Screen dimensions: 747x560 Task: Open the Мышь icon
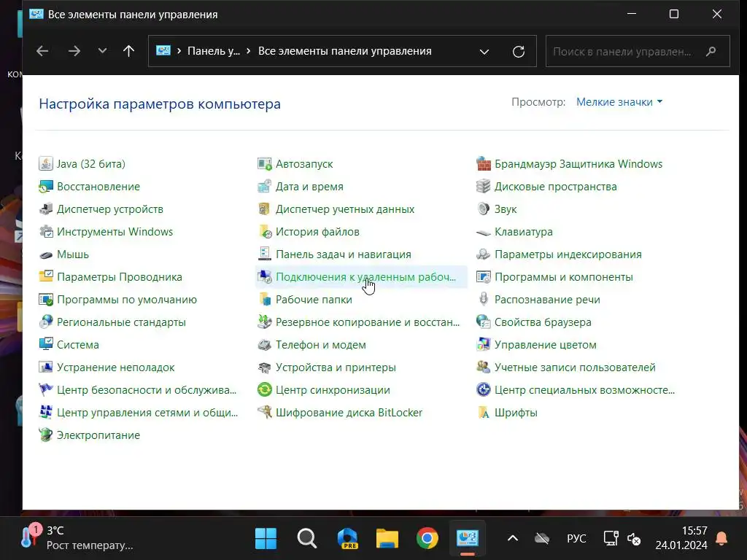click(x=46, y=254)
